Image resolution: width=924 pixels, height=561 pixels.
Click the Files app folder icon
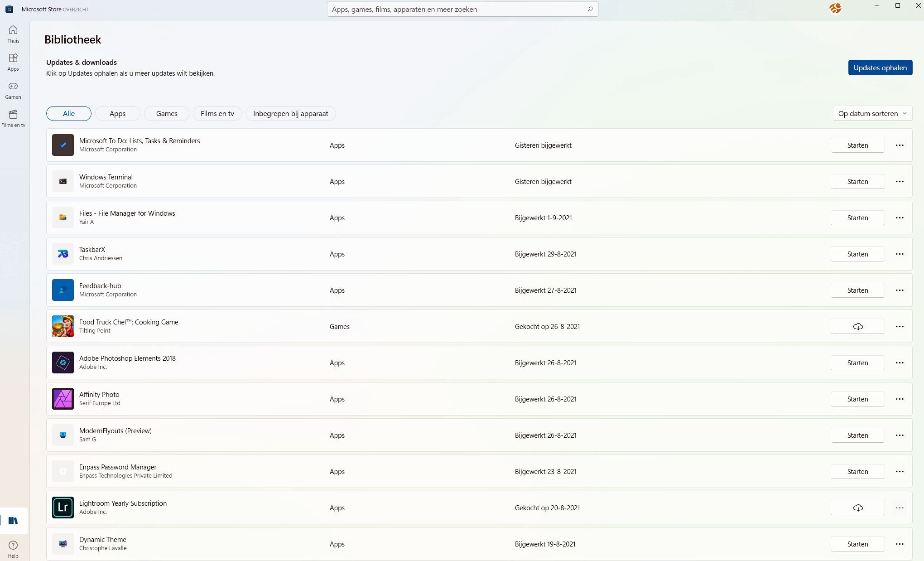click(63, 218)
